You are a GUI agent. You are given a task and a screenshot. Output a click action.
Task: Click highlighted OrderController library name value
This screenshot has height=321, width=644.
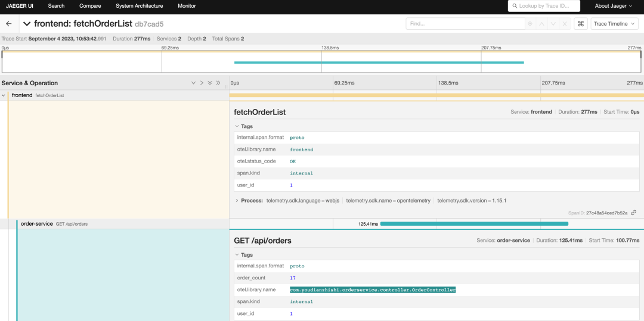click(373, 290)
